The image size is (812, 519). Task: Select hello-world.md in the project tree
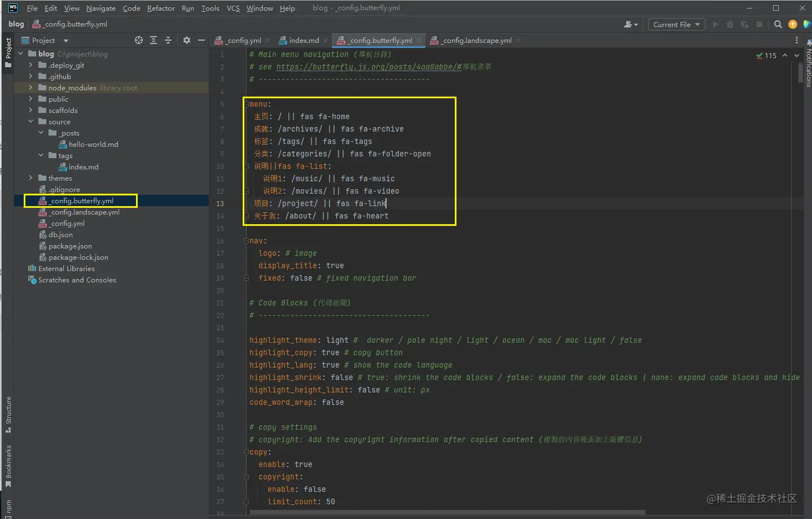point(94,144)
